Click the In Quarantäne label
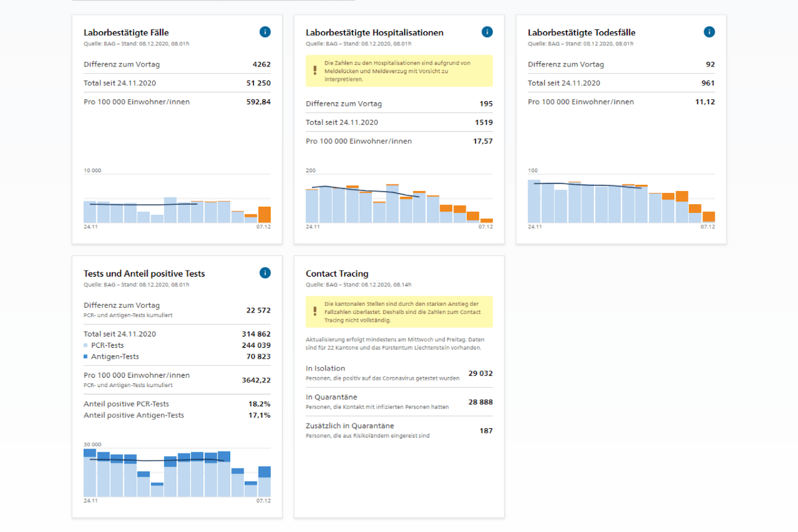Viewport: 798px width, 532px height. 331,397
